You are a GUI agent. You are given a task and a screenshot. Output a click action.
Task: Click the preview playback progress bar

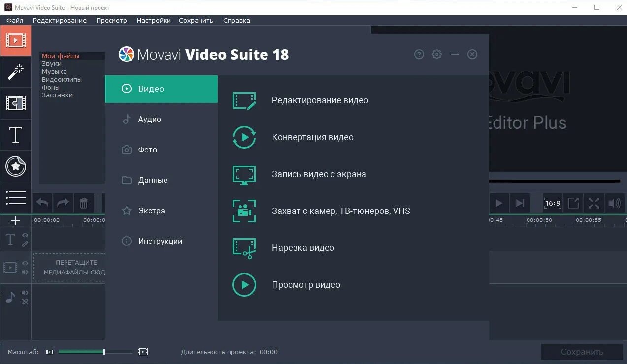click(555, 181)
